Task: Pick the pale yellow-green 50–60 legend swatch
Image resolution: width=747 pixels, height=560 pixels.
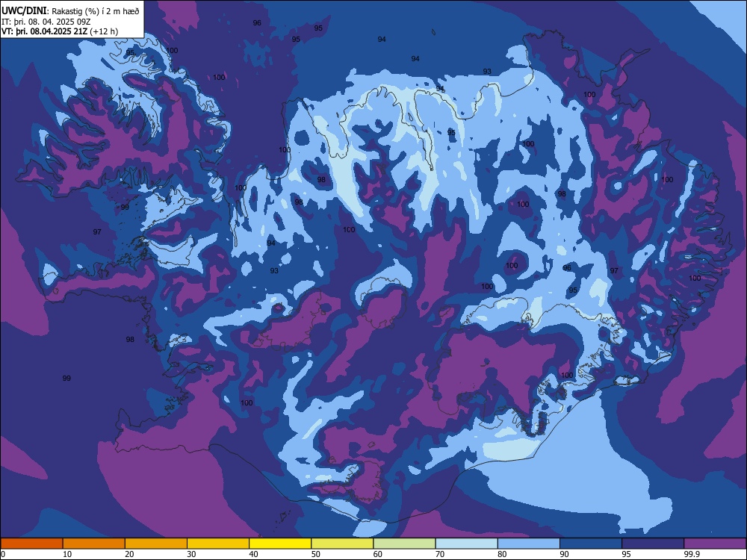Action: pyautogui.click(x=342, y=544)
